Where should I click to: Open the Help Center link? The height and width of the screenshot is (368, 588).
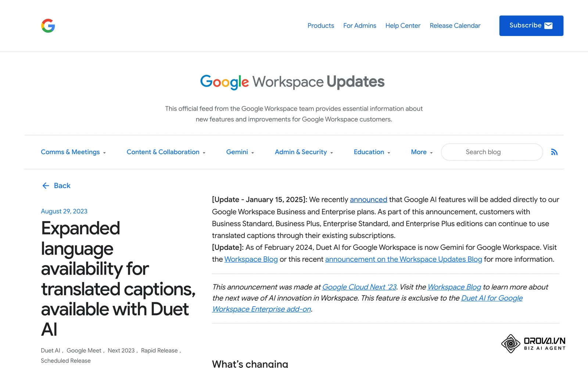(403, 26)
